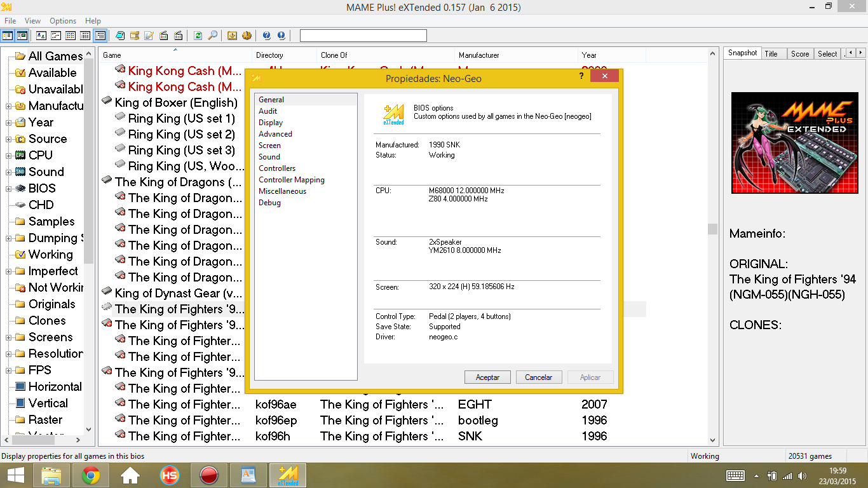Screen dimensions: 868x488
Task: Open Advanced page in properties dialog
Action: (x=275, y=134)
